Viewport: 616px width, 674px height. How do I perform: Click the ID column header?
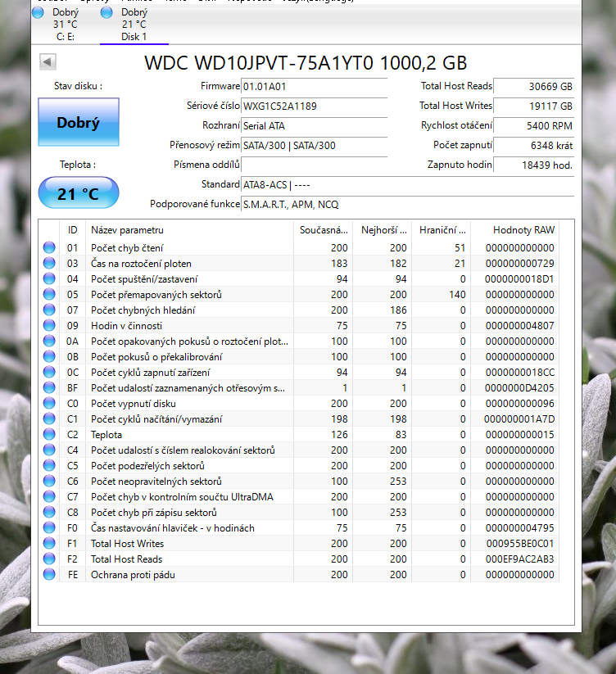72,230
